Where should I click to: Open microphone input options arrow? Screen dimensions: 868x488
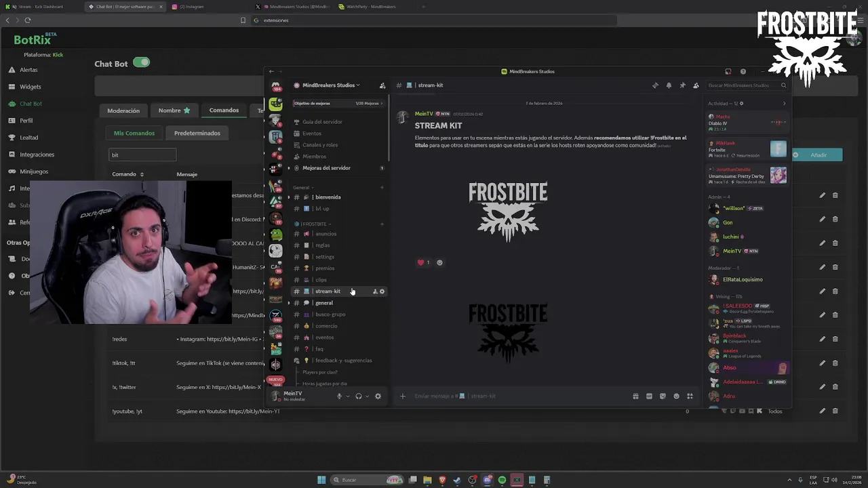(348, 396)
